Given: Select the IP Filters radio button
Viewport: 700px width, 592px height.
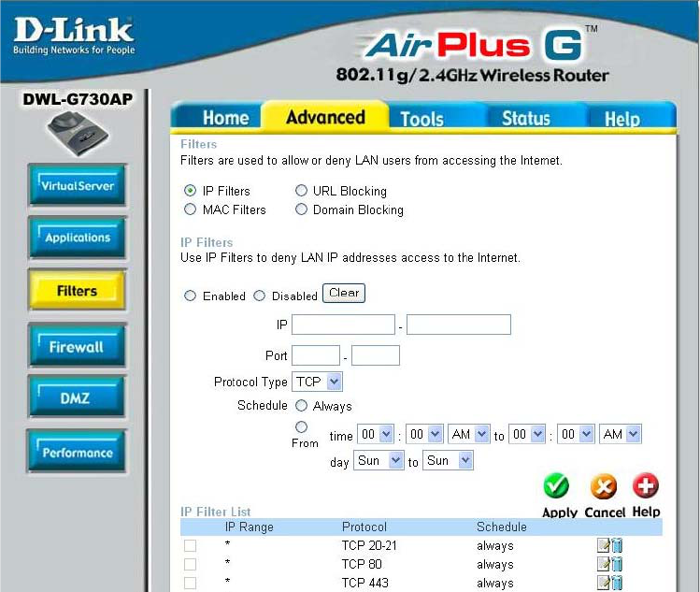Looking at the screenshot, I should tap(190, 191).
